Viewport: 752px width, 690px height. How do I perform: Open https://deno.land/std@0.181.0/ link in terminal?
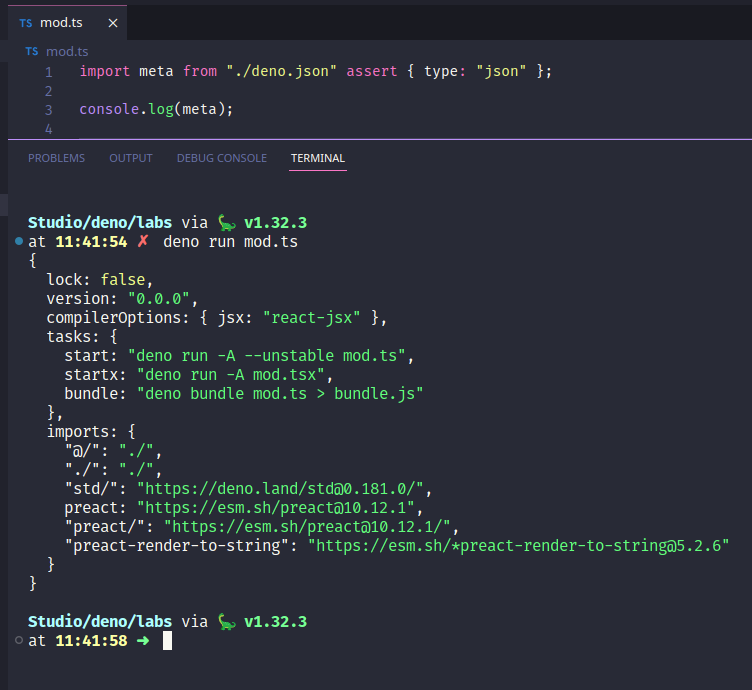(x=280, y=489)
